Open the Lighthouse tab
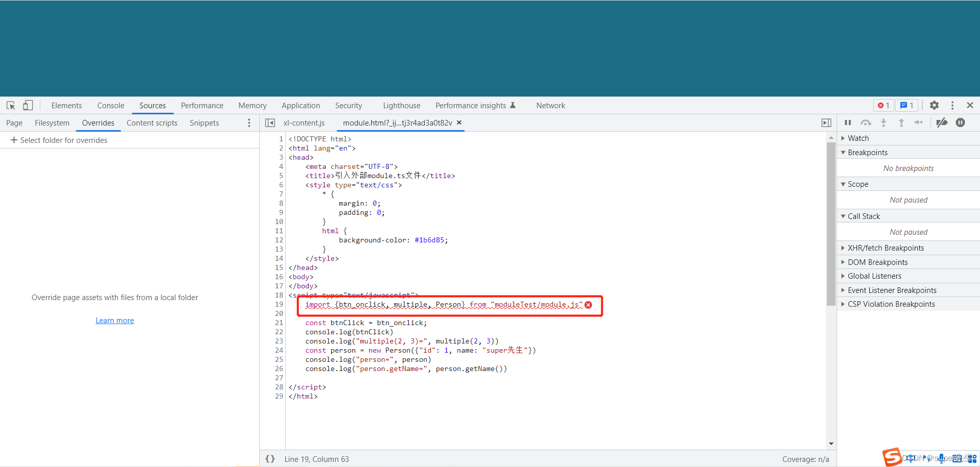980x467 pixels. tap(402, 105)
